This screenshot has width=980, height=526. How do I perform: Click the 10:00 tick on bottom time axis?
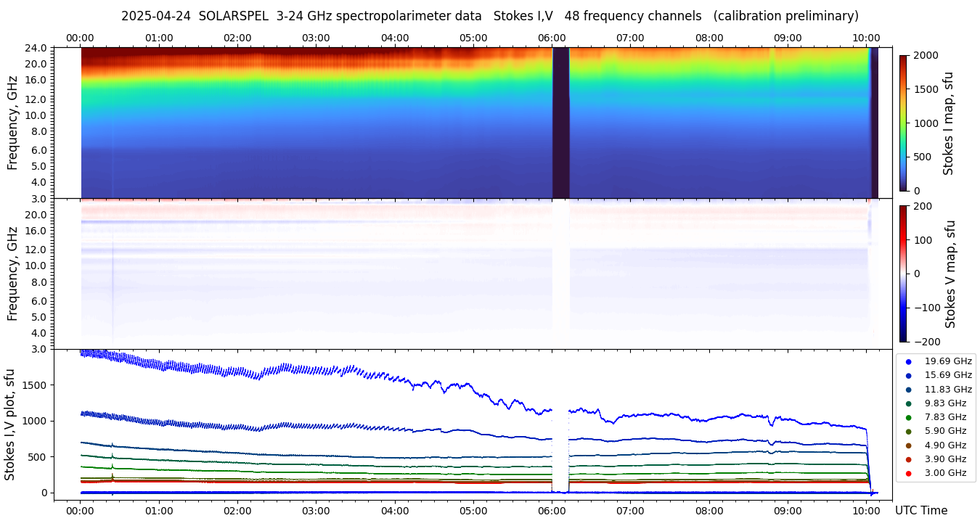pyautogui.click(x=866, y=511)
